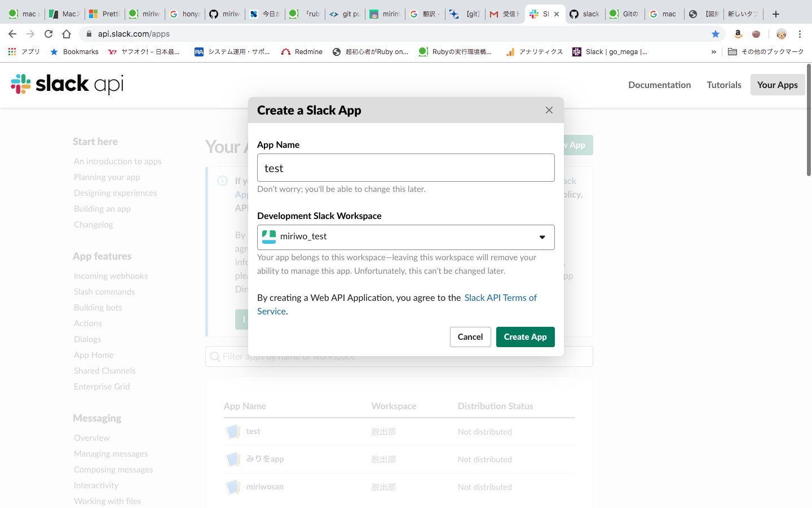Click the user profile avatar icon
This screenshot has width=812, height=508.
click(781, 34)
